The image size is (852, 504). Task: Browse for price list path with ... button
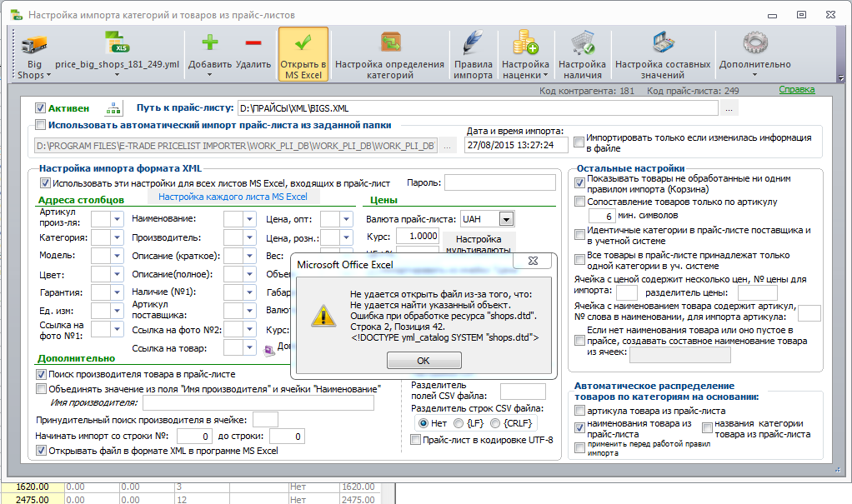tap(729, 108)
